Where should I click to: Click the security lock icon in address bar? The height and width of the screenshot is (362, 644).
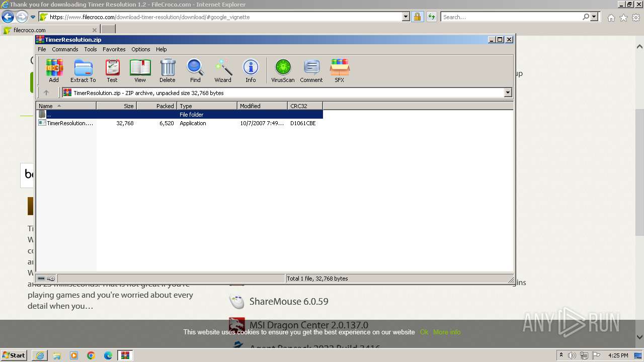(417, 17)
